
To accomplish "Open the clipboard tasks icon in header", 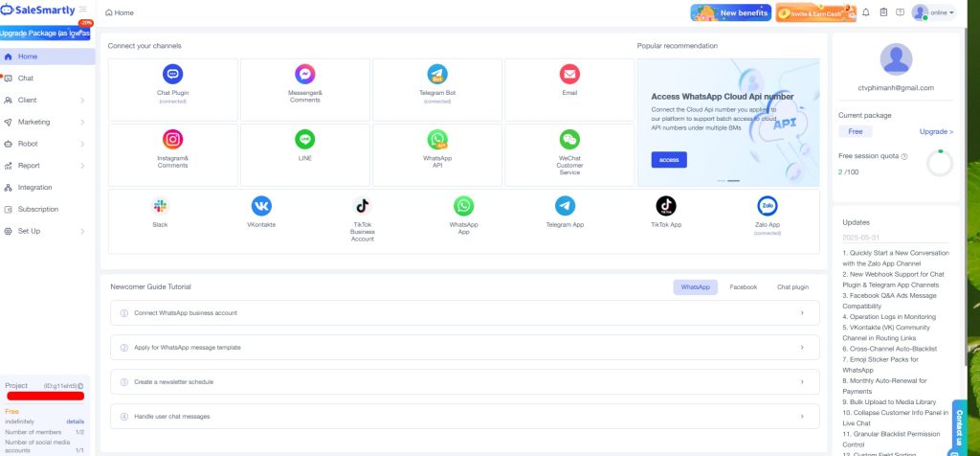I will [x=883, y=11].
